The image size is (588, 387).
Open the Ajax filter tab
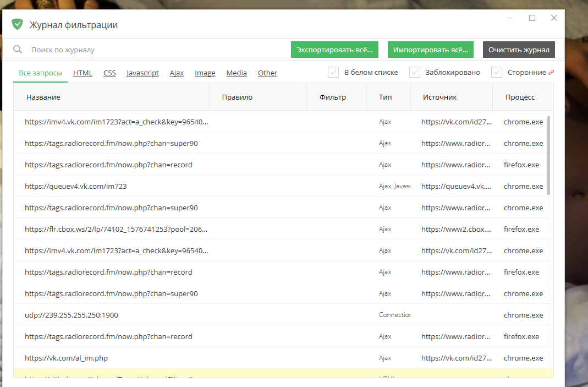tap(177, 73)
